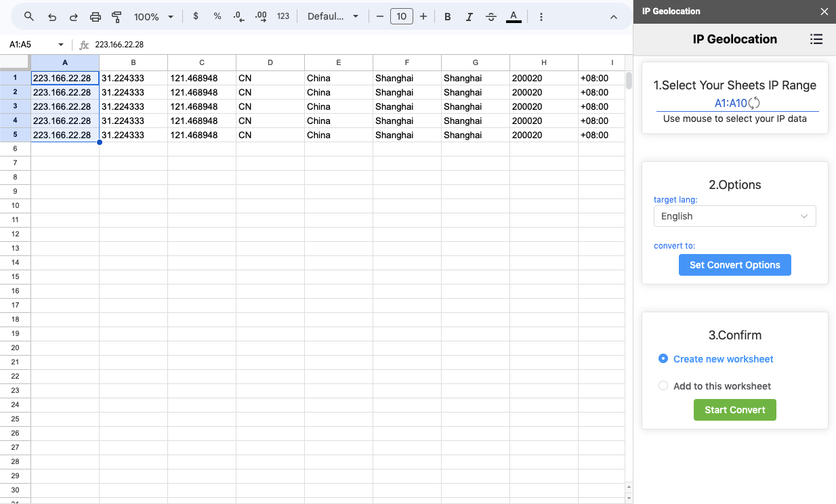836x504 pixels.
Task: Click the search menus magnifier icon
Action: (28, 17)
